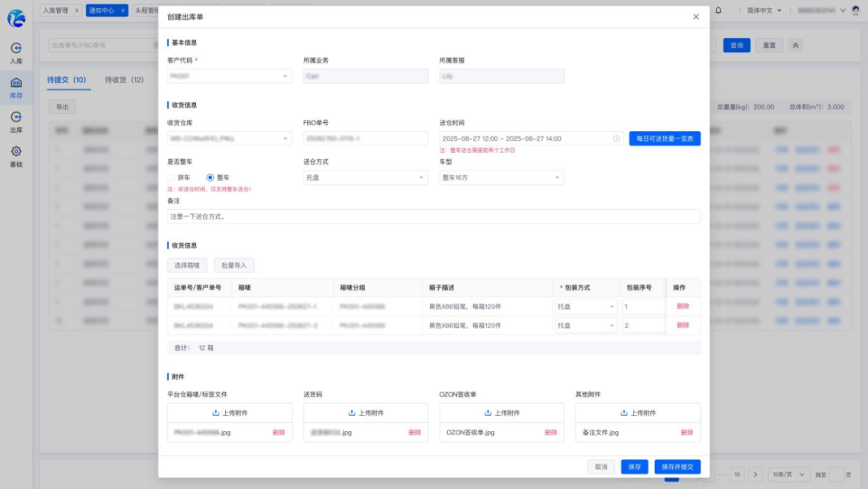Switch to the 通知中心 tab
The width and height of the screenshot is (868, 489).
[x=107, y=10]
